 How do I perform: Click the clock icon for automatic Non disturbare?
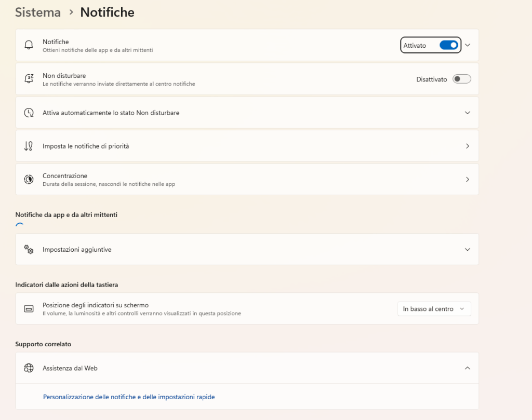click(x=29, y=113)
